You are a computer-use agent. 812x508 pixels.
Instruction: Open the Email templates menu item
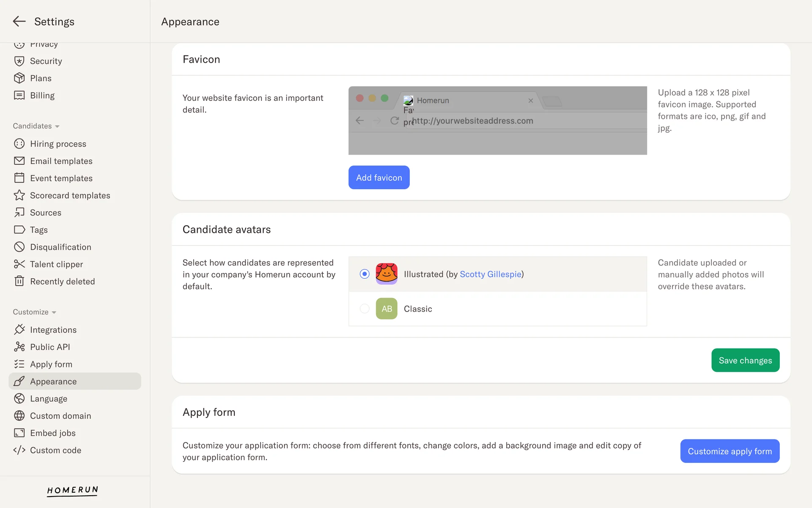click(61, 161)
